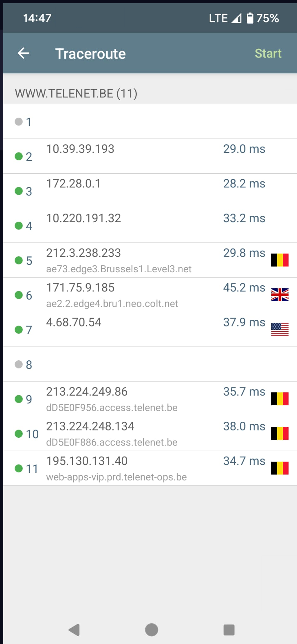Tap the 45.2 ms latency on hop 6

pos(244,288)
